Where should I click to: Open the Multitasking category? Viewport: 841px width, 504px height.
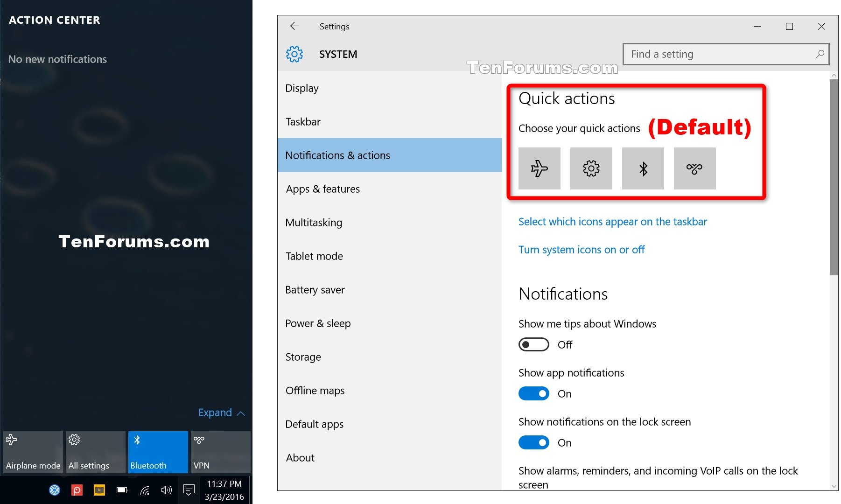click(x=389, y=223)
